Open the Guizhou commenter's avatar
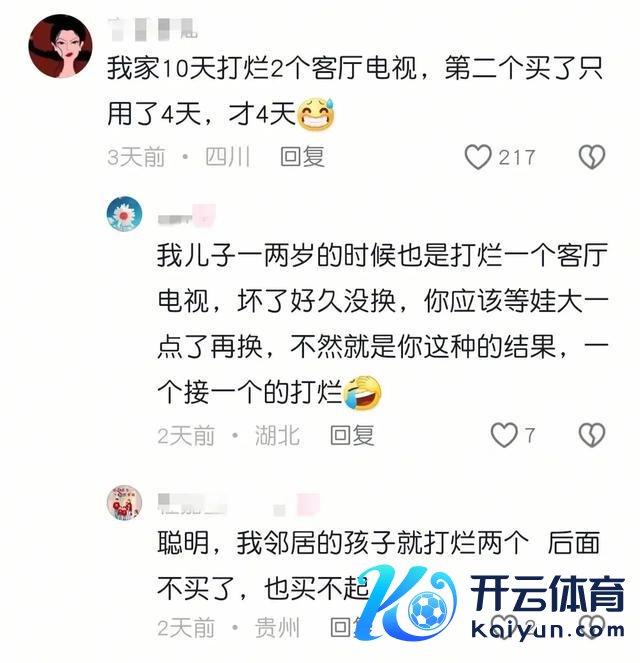Image resolution: width=640 pixels, height=663 pixels. (124, 502)
